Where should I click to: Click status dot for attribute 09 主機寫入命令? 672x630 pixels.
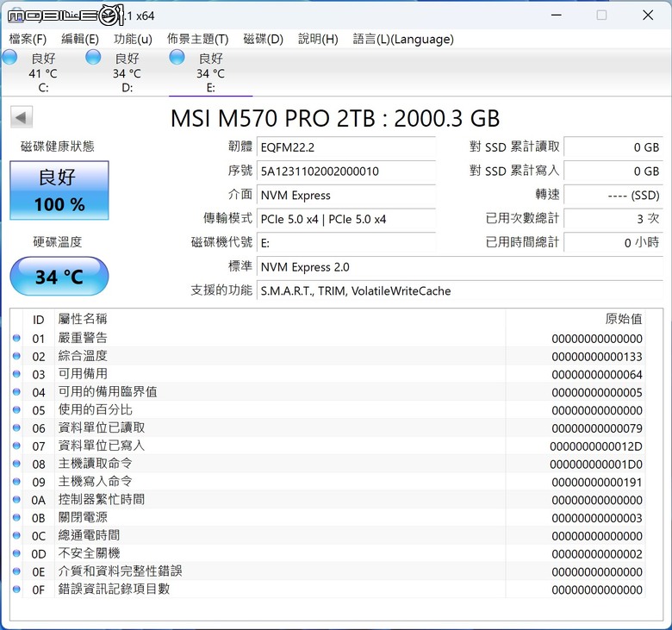click(x=16, y=482)
